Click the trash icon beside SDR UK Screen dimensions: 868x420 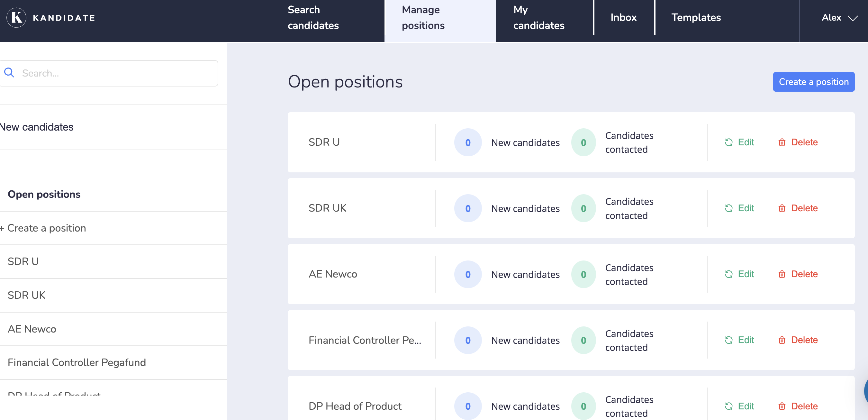(782, 208)
